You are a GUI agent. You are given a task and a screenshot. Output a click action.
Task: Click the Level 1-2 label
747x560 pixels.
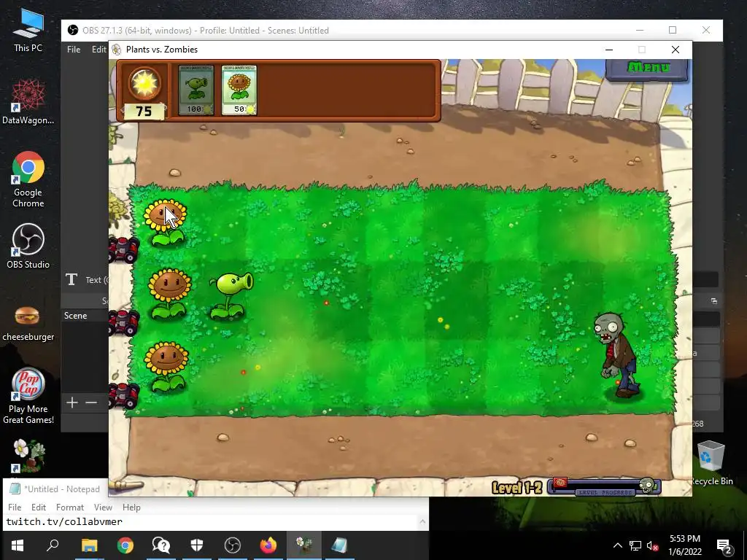(x=517, y=488)
